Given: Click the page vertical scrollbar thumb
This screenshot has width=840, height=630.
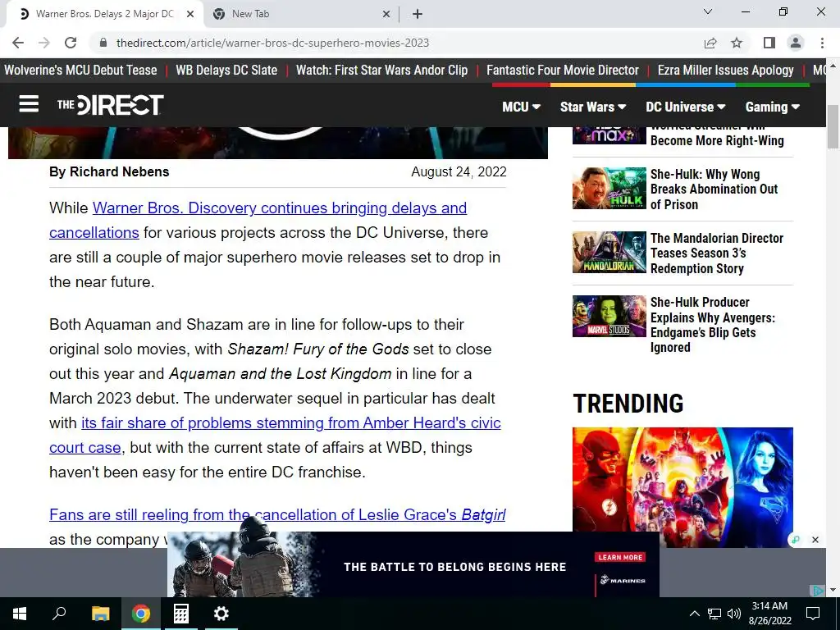Looking at the screenshot, I should (x=833, y=126).
